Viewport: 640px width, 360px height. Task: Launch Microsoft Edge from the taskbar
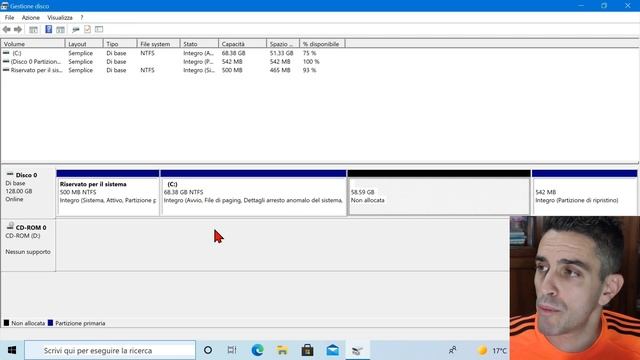[x=257, y=350]
